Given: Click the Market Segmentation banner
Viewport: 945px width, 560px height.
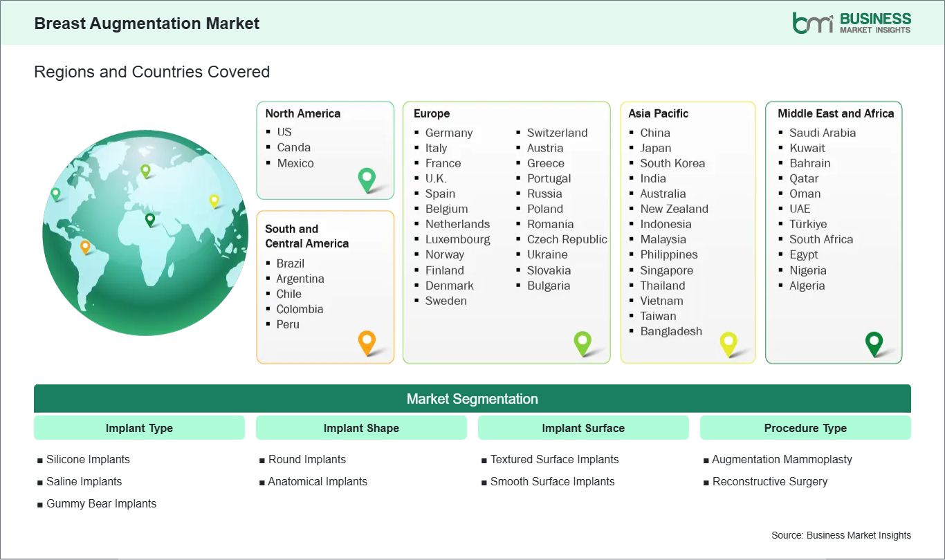Looking at the screenshot, I should coord(472,398).
